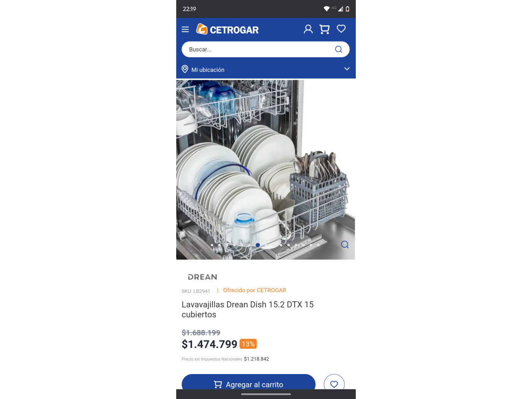The width and height of the screenshot is (532, 399).
Task: Tap the location pin icon
Action: [185, 69]
